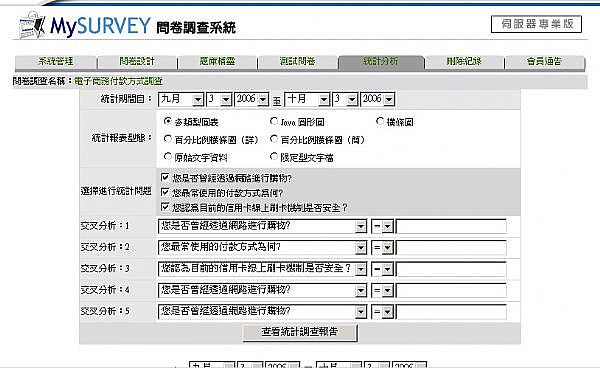Open the operator dropdown in 交叉分析:1 row
Image resolution: width=600 pixels, height=368 pixels.
tap(382, 226)
